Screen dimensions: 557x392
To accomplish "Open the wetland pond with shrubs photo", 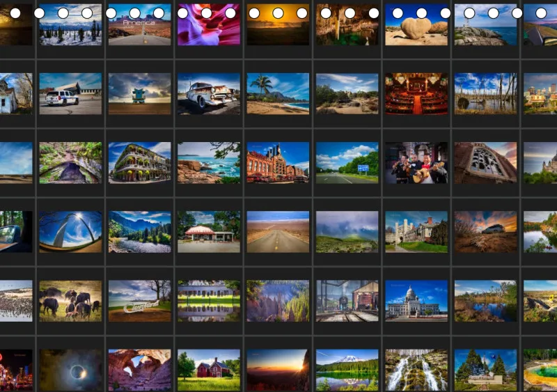I will (485, 301).
